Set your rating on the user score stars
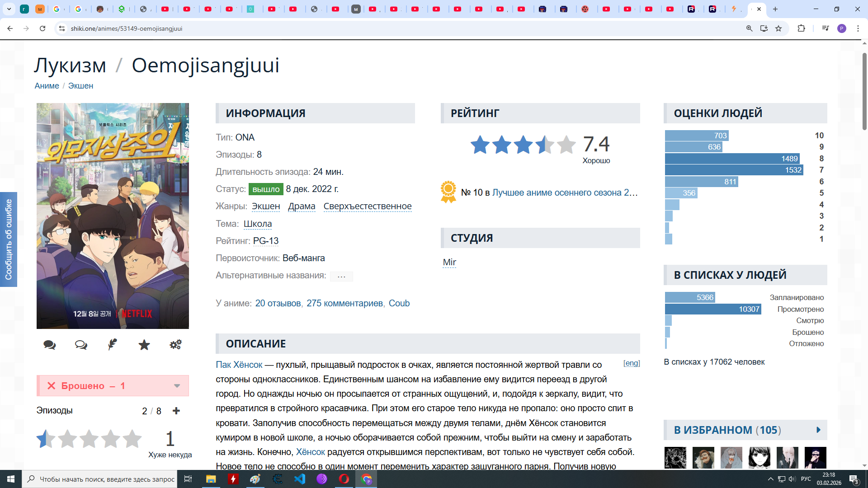868x488 pixels. tap(89, 439)
